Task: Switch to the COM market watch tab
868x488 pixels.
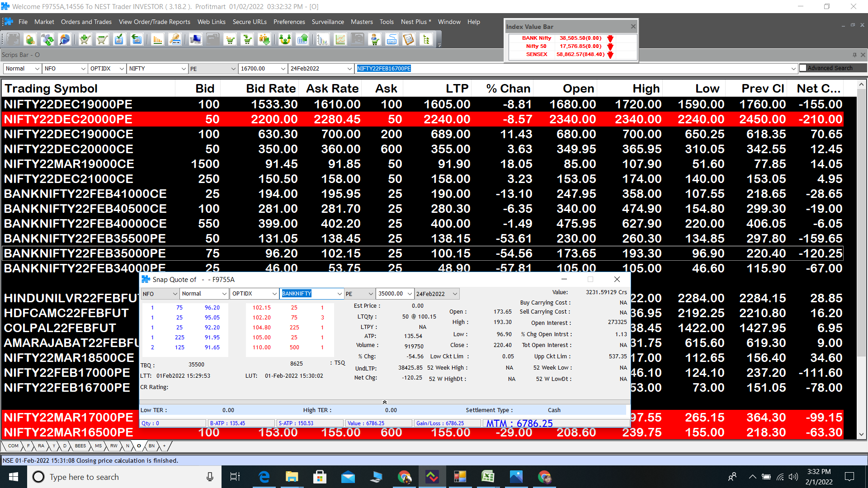Action: pos(13,446)
